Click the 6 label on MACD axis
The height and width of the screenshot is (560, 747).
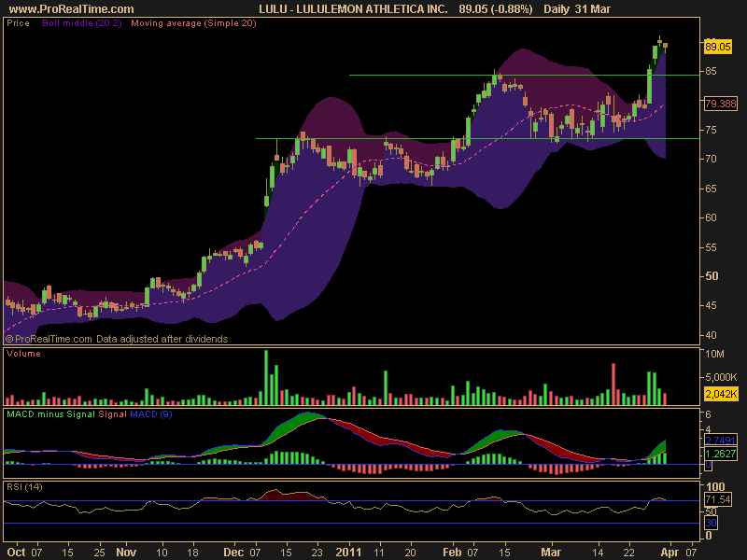pos(708,413)
